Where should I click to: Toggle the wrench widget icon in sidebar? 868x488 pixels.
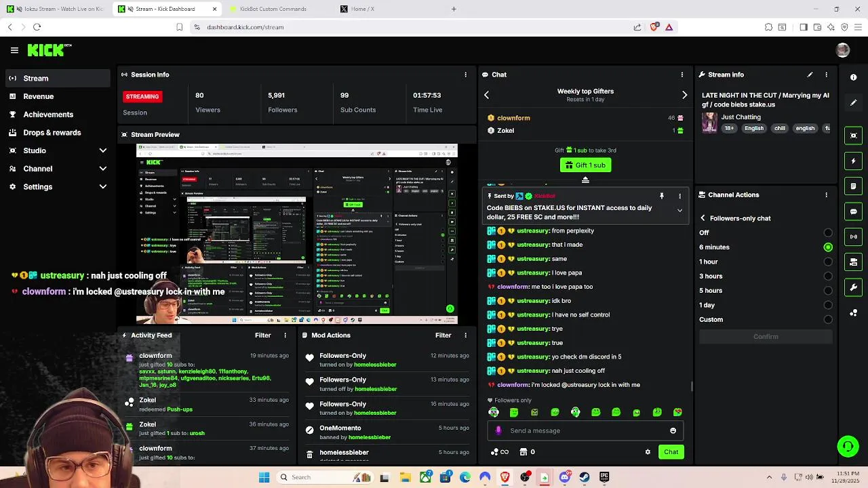[x=854, y=287]
